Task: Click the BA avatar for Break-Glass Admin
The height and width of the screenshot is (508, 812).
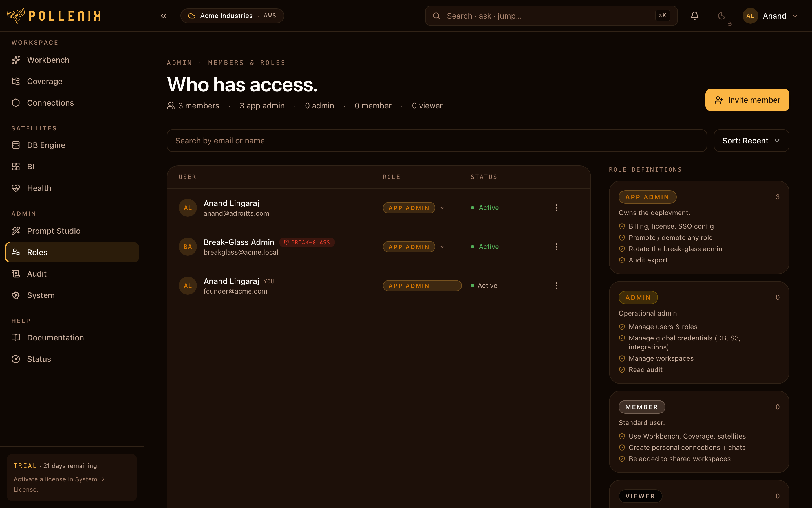Action: click(187, 247)
